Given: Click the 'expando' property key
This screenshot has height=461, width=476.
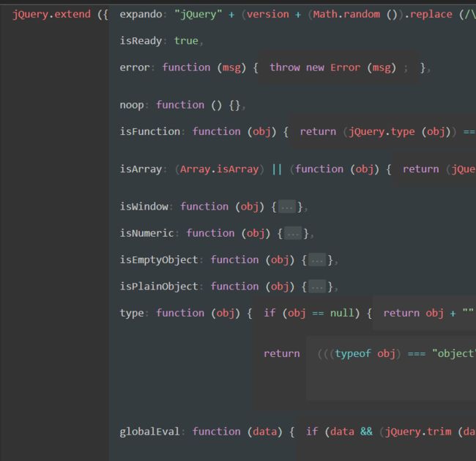Looking at the screenshot, I should [x=141, y=15].
